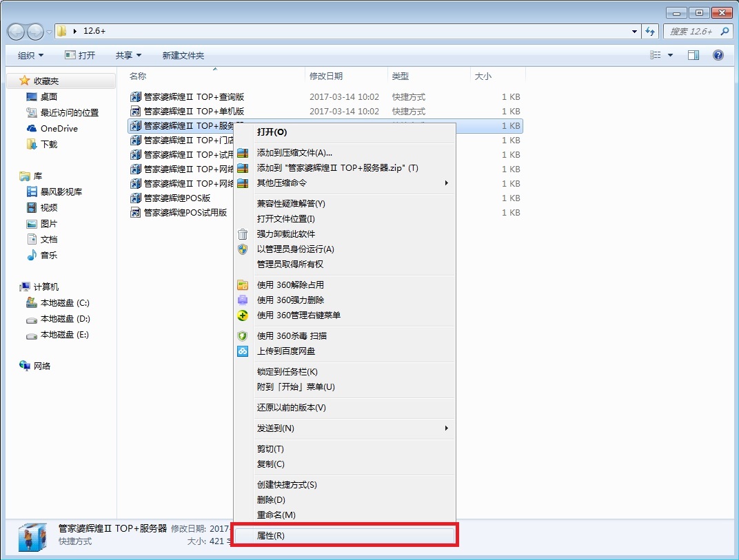Select 管理员取得所有权 menu item
Screen dimensions: 739x560
(345, 265)
